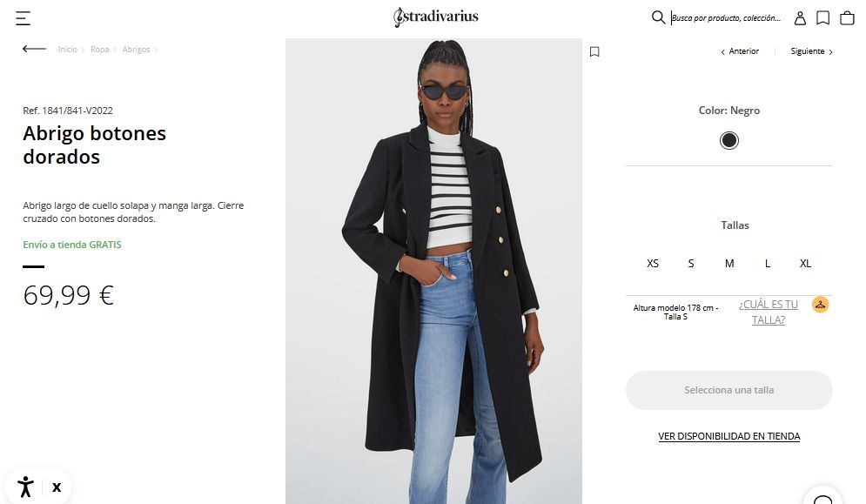
Task: Click the Stradivarius logo
Action: [x=435, y=17]
